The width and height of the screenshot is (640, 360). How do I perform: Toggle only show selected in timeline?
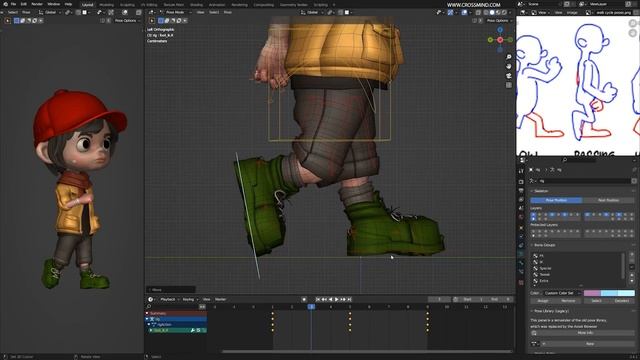(202, 307)
